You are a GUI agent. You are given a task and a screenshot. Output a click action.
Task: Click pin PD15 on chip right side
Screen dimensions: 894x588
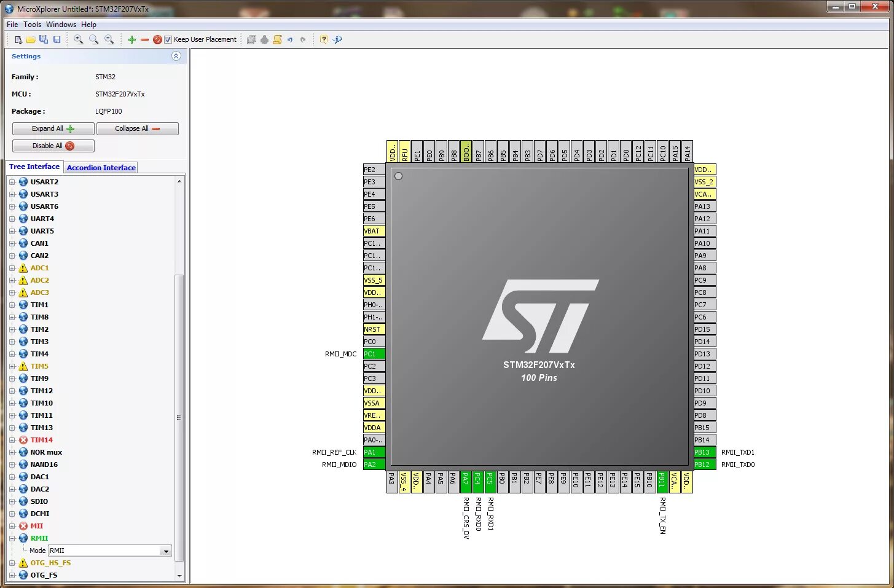coord(705,329)
